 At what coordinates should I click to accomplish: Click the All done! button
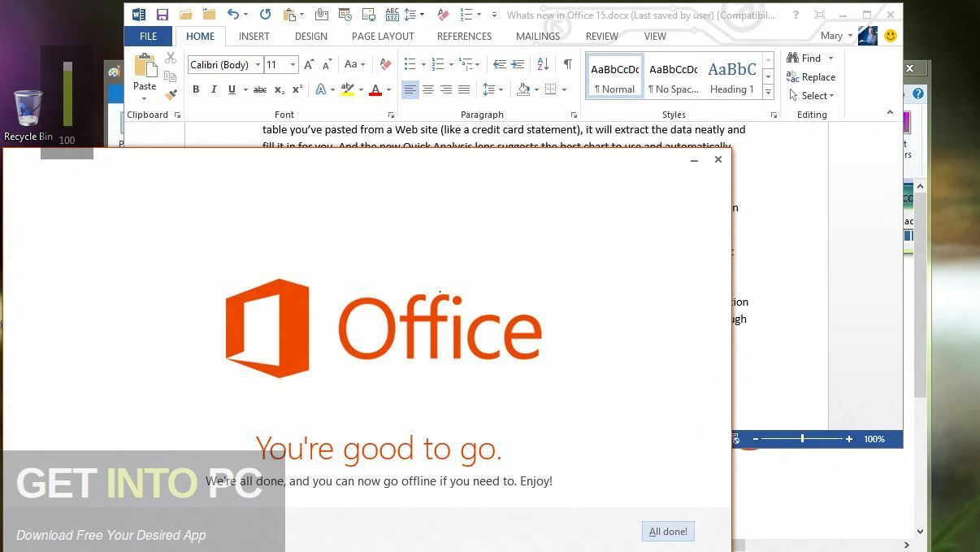pyautogui.click(x=668, y=532)
